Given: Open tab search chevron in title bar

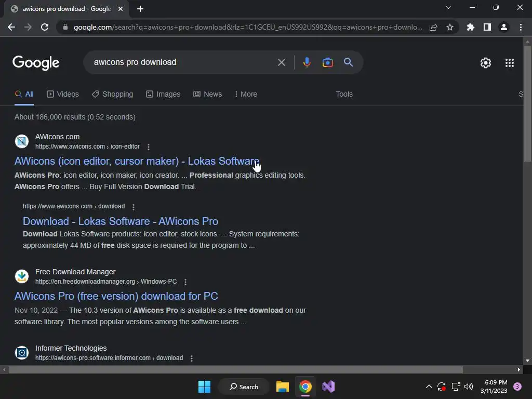Looking at the screenshot, I should point(448,7).
